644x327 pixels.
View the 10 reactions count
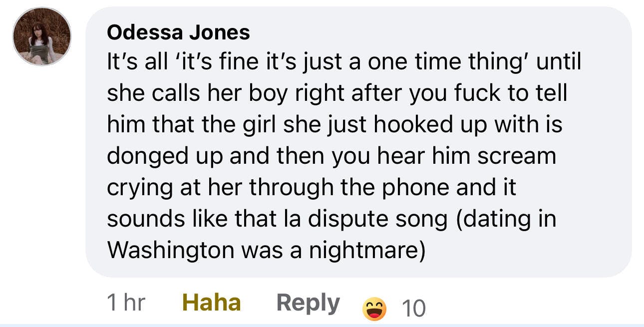click(x=414, y=309)
